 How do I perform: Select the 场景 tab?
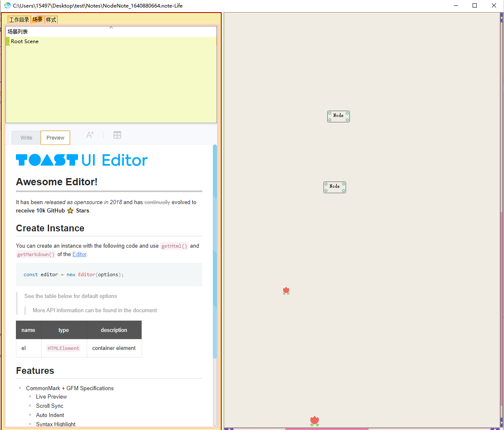point(38,20)
